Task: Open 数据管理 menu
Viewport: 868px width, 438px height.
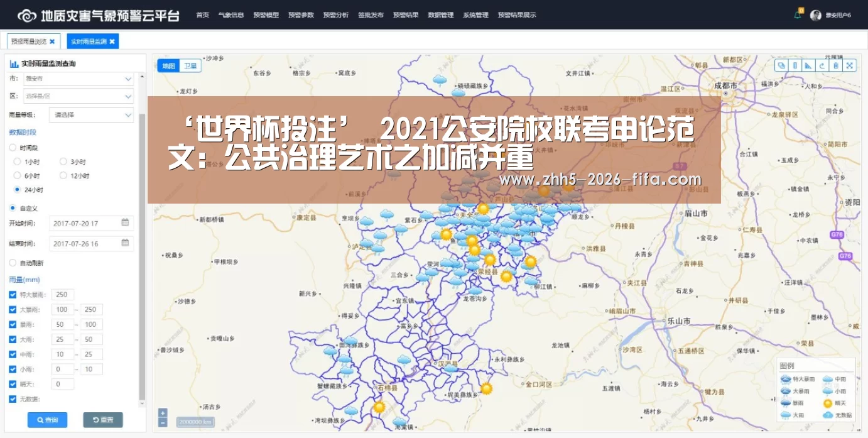Action: tap(440, 15)
